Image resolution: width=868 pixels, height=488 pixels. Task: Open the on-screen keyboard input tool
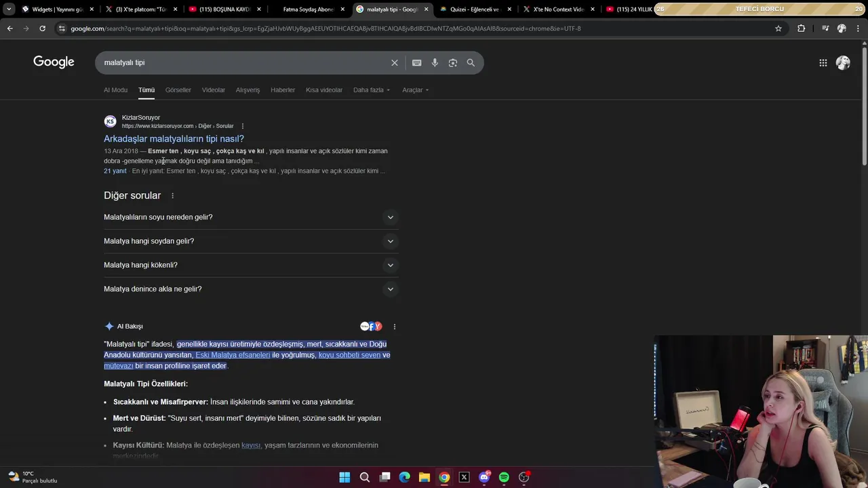(416, 62)
